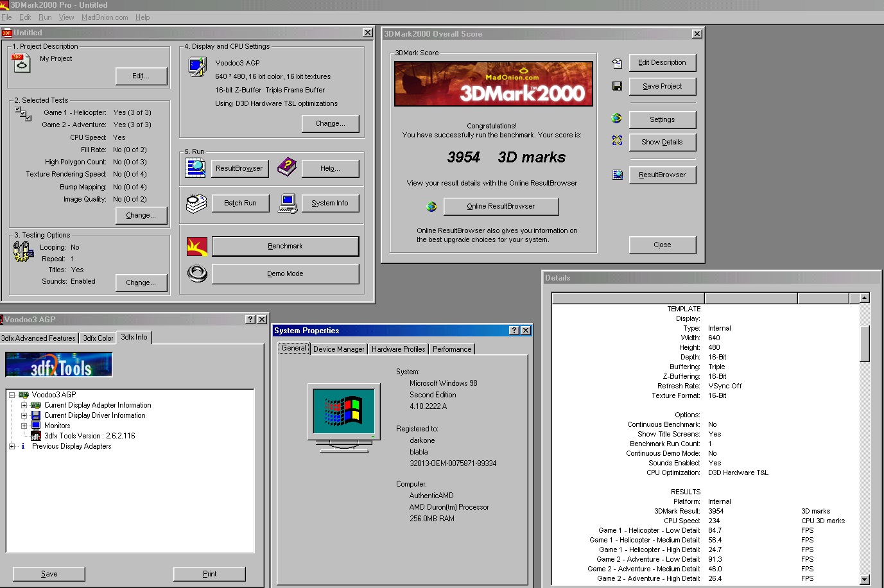Image resolution: width=884 pixels, height=588 pixels.
Task: Launch Demo Mode button
Action: 285,273
